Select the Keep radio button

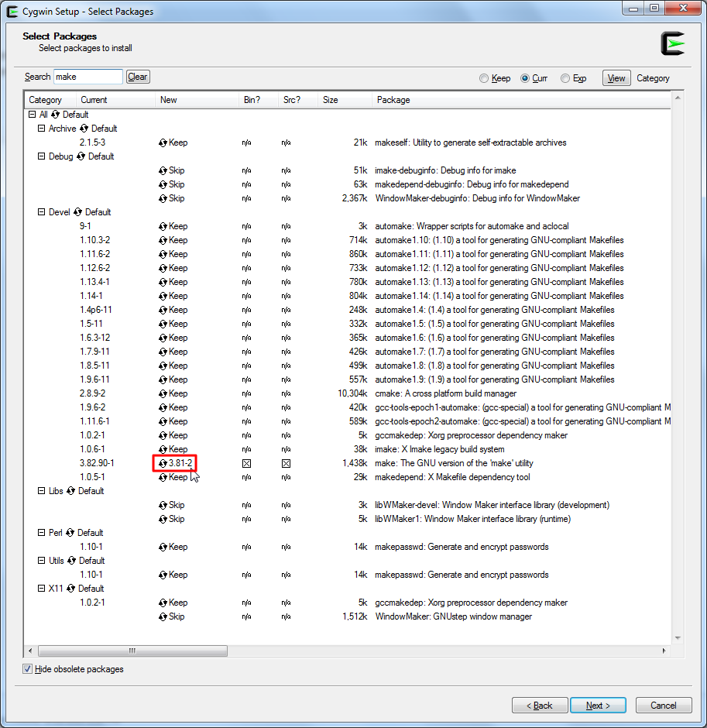[x=484, y=78]
